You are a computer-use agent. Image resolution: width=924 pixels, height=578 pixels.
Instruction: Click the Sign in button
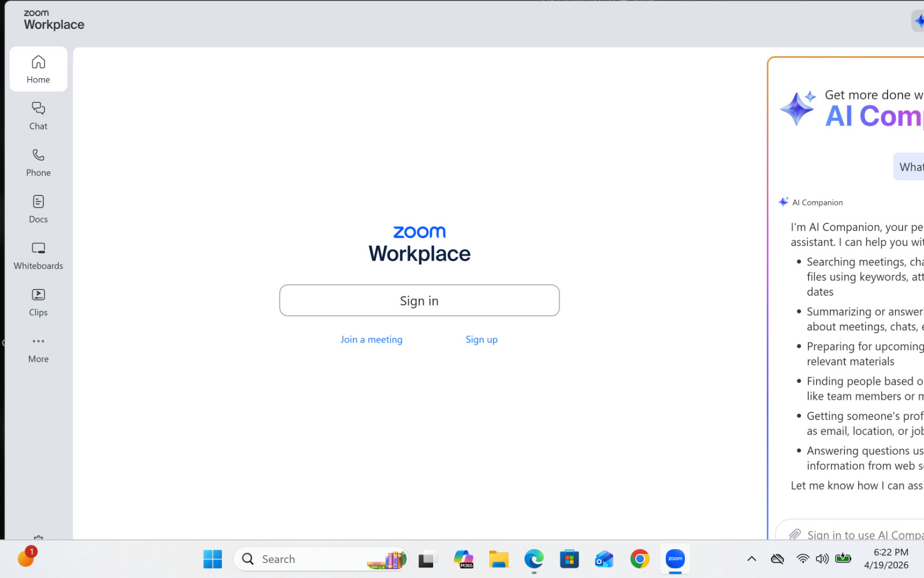click(419, 301)
